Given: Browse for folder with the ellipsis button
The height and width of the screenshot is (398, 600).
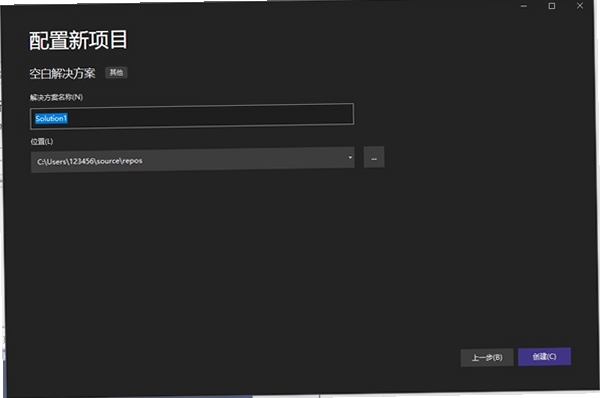Looking at the screenshot, I should (x=374, y=157).
